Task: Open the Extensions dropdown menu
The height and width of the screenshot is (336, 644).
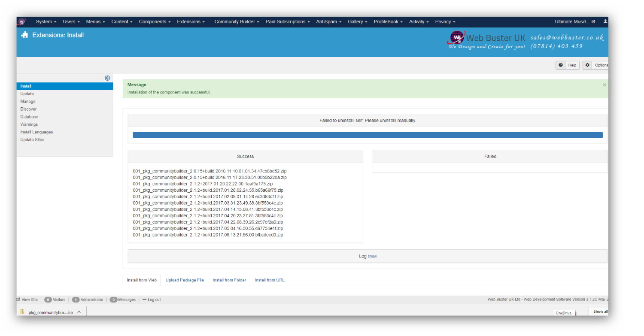Action: pos(191,21)
